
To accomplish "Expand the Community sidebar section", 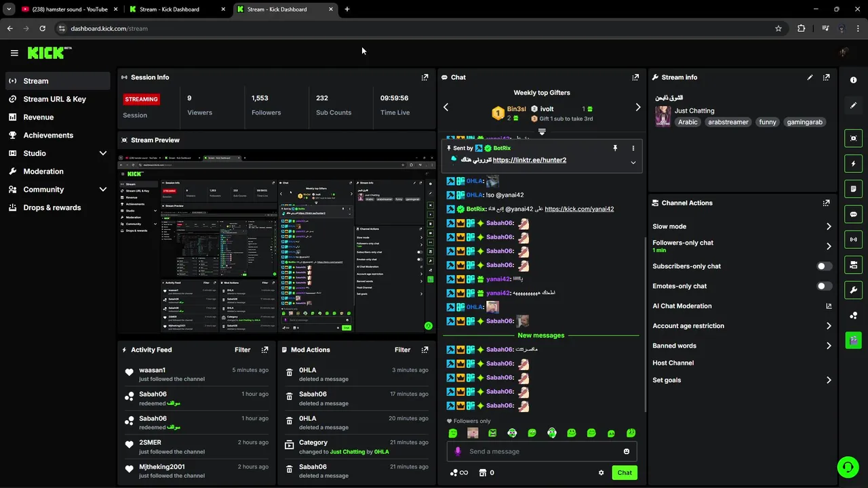I will 103,190.
